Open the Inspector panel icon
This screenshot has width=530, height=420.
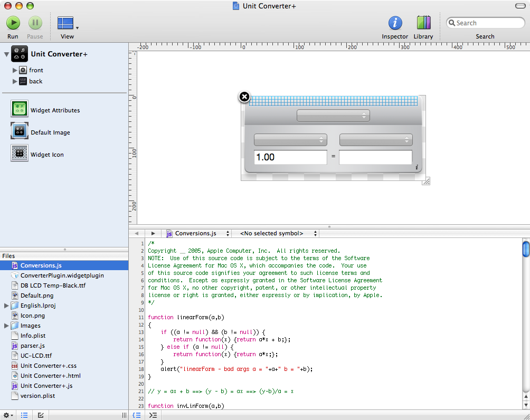click(395, 23)
